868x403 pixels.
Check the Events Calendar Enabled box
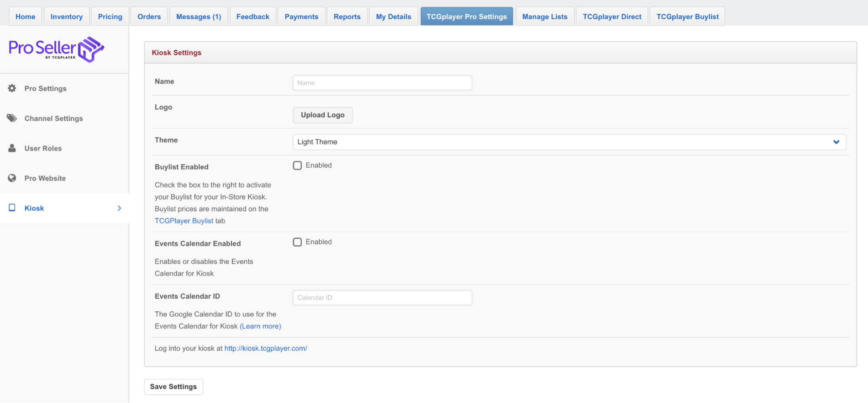297,242
